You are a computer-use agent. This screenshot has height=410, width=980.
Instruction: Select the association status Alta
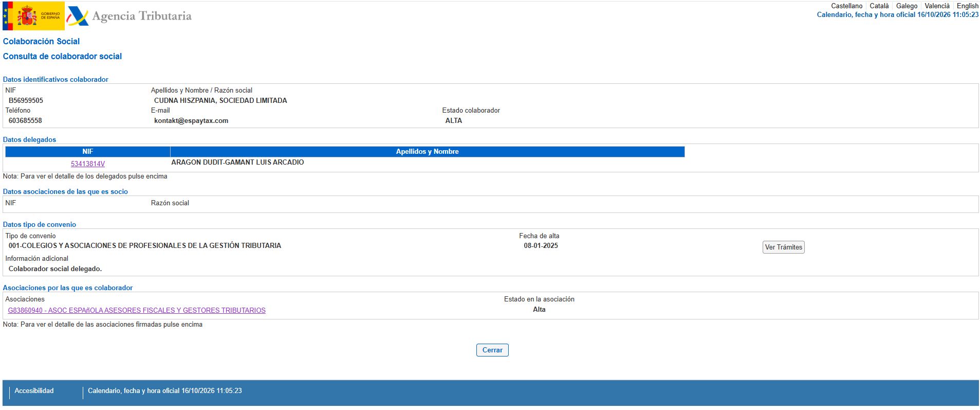point(539,310)
